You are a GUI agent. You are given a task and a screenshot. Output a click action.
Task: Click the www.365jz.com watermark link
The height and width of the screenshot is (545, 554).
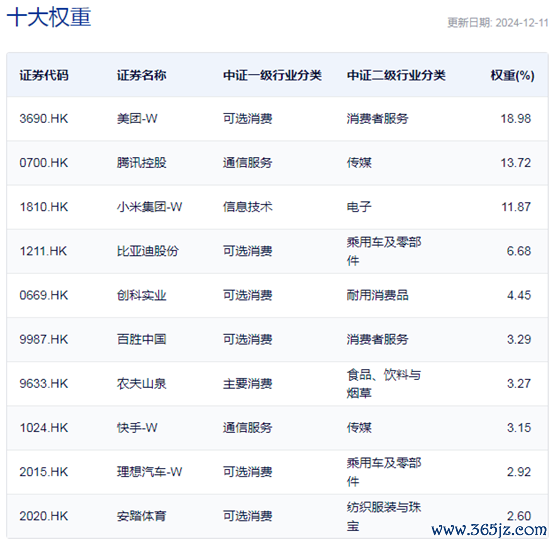pyautogui.click(x=489, y=530)
